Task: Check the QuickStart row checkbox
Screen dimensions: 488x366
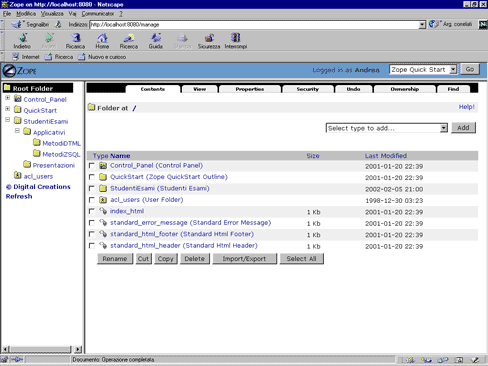Action: (92, 177)
